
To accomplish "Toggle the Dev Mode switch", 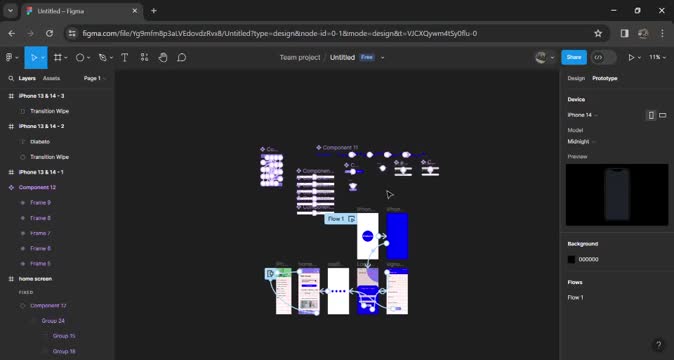I will [x=603, y=58].
